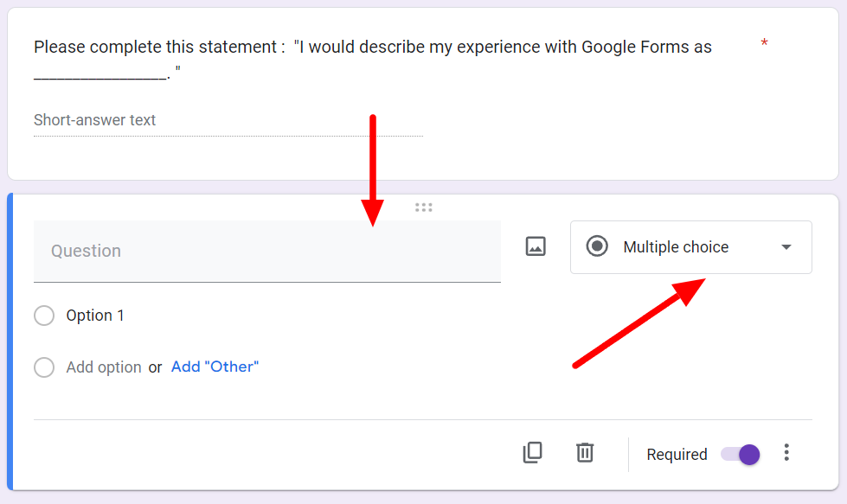The width and height of the screenshot is (847, 504).
Task: Click the Add "Other" link
Action: point(215,367)
